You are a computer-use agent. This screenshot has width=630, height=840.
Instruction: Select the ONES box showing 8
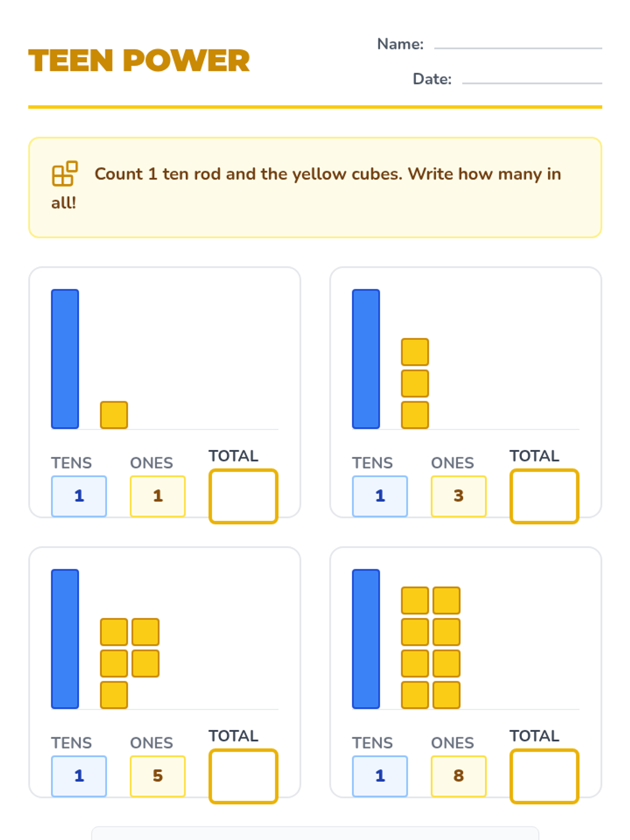click(x=459, y=776)
